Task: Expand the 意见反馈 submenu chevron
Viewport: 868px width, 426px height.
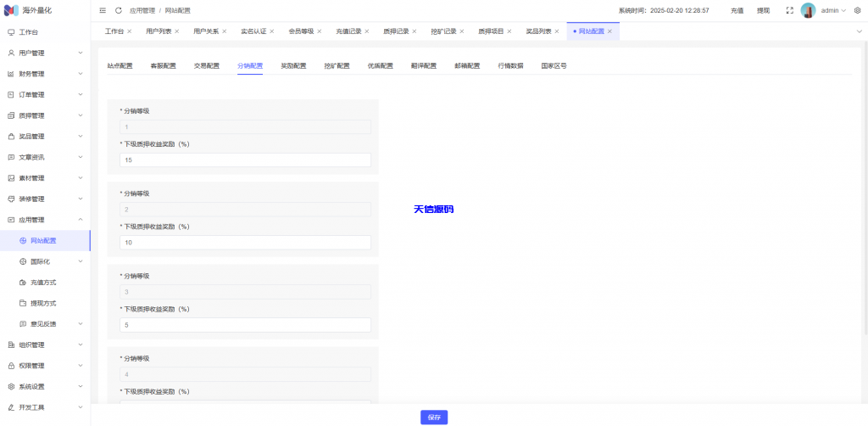Action: (81, 324)
